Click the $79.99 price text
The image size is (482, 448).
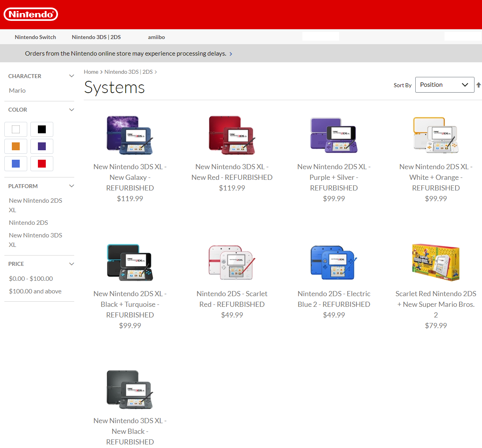[x=436, y=326]
